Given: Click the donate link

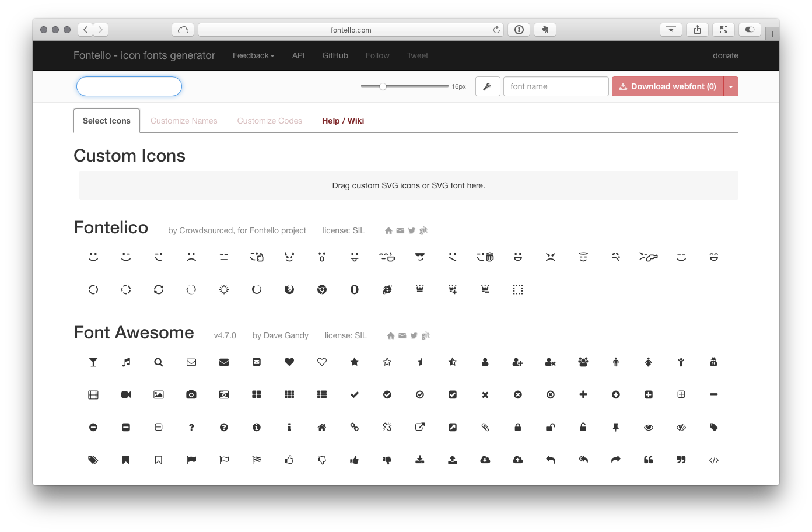Looking at the screenshot, I should point(726,55).
